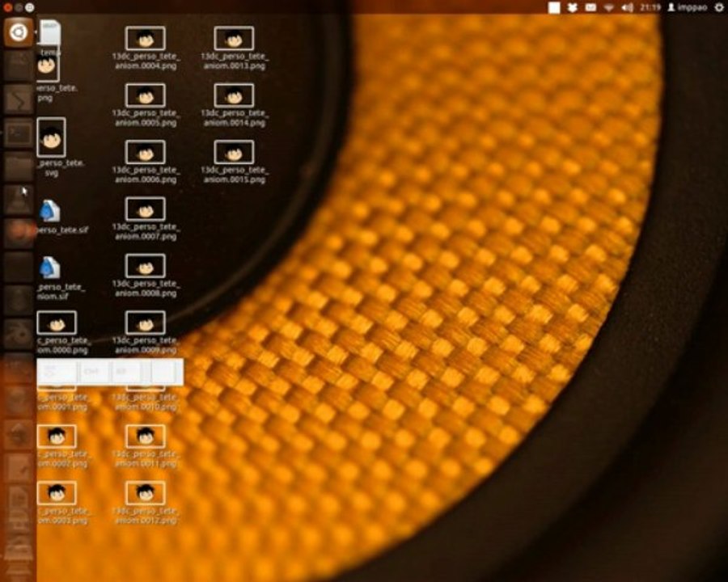Select the perso_tete.sif Synfig file icon

point(50,210)
